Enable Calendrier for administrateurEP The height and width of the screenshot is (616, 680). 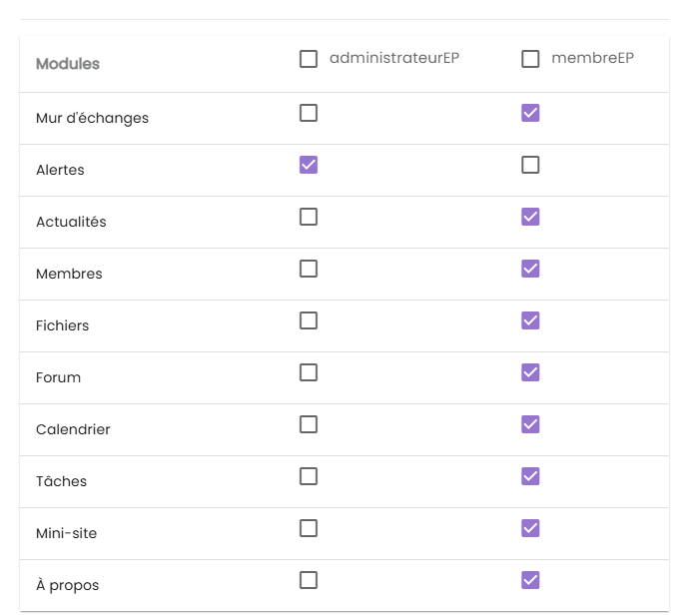pyautogui.click(x=309, y=424)
